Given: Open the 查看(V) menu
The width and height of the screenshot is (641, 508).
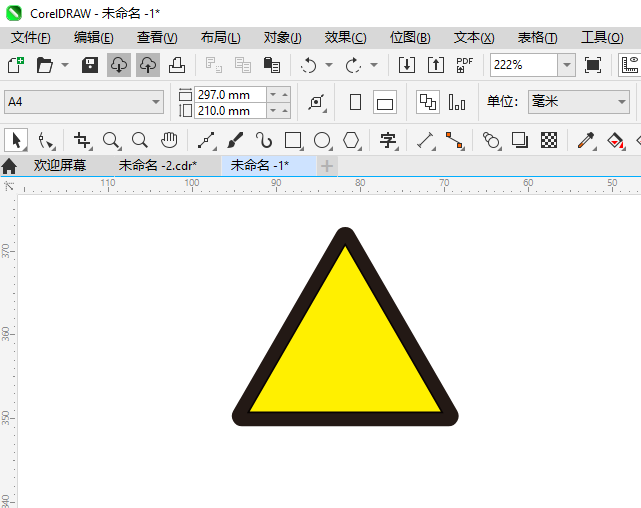Looking at the screenshot, I should pos(157,38).
